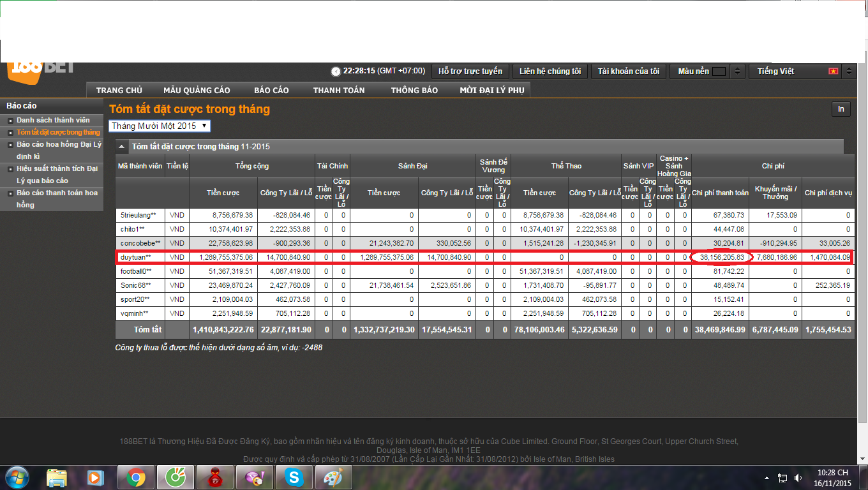Open the BÁO CÁO menu
The image size is (868, 490).
271,91
